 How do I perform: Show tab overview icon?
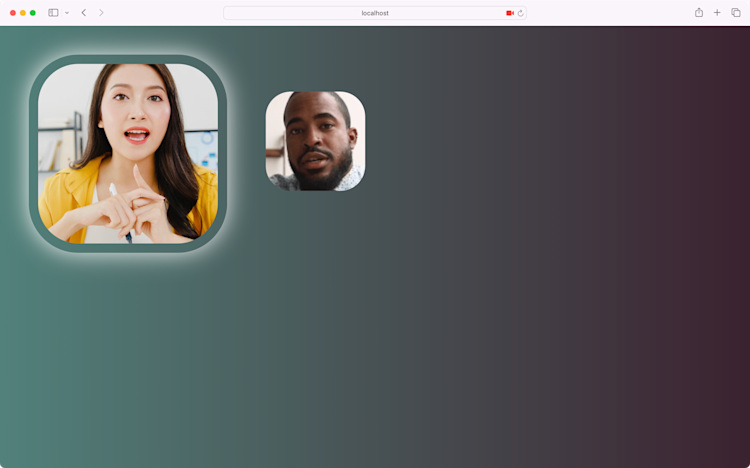point(736,12)
